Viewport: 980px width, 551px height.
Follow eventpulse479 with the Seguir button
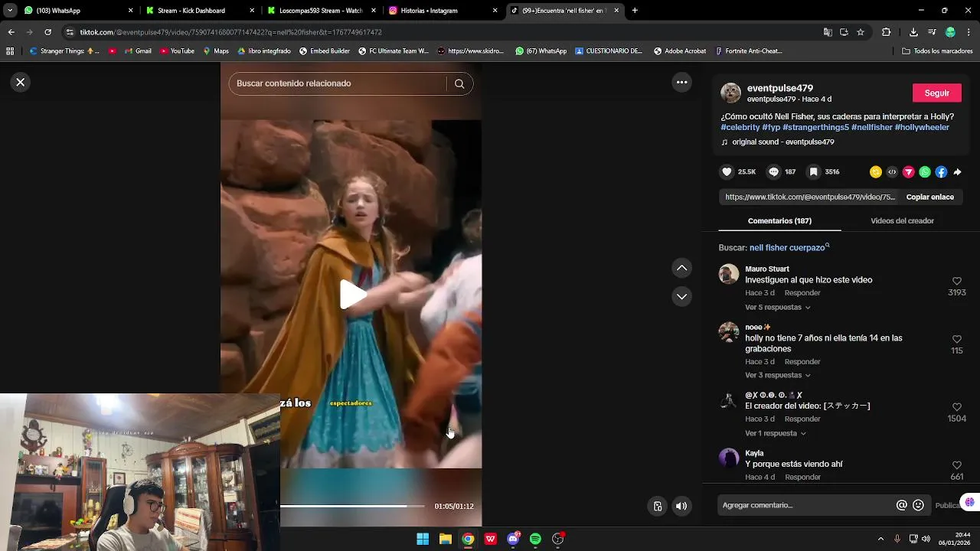click(936, 93)
